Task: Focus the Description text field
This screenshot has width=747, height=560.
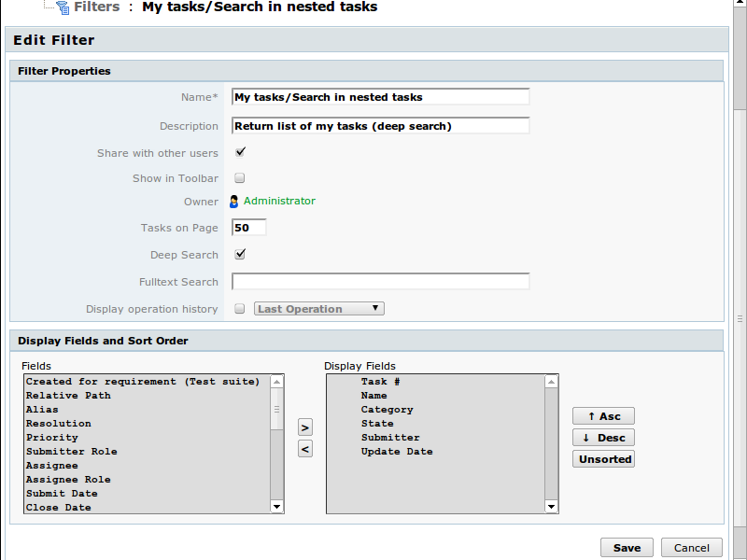Action: tap(381, 126)
